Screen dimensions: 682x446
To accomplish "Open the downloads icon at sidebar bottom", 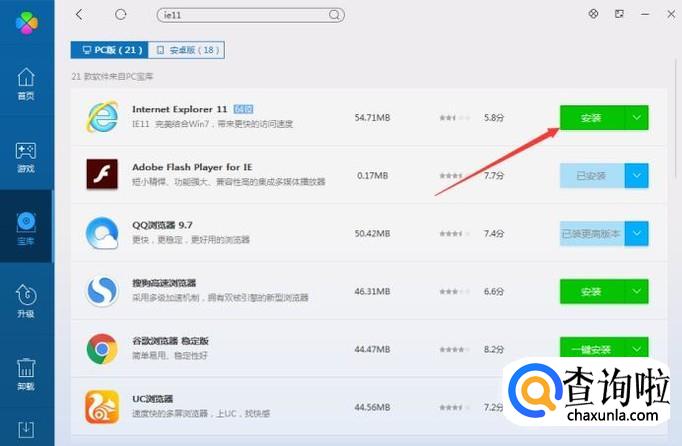I will click(26, 429).
